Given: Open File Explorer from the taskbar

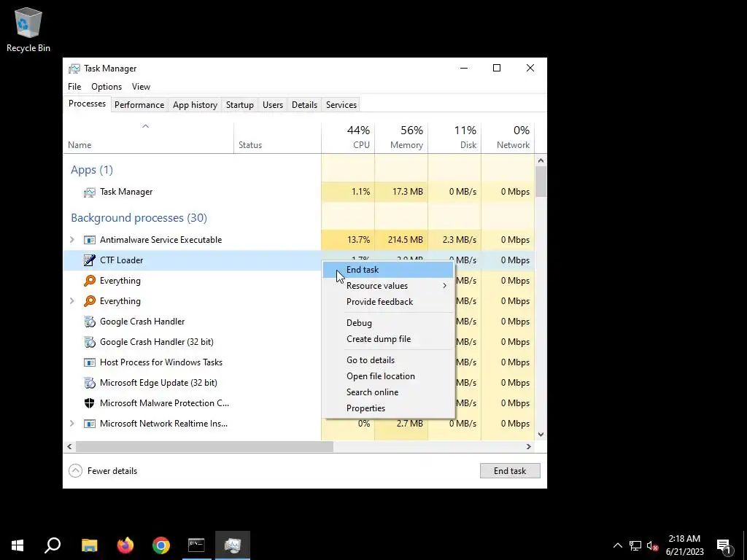Looking at the screenshot, I should pos(89,545).
